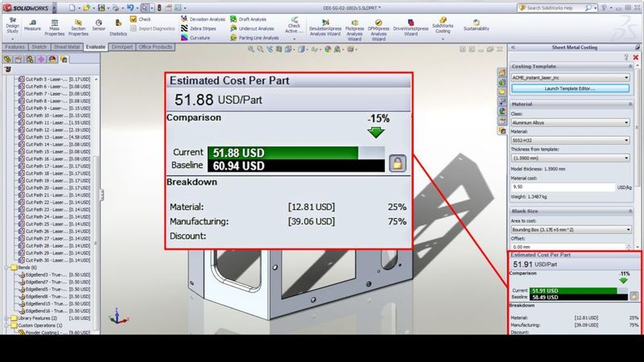This screenshot has height=362, width=644.
Task: Click the Save icon
Action: [x=101, y=8]
